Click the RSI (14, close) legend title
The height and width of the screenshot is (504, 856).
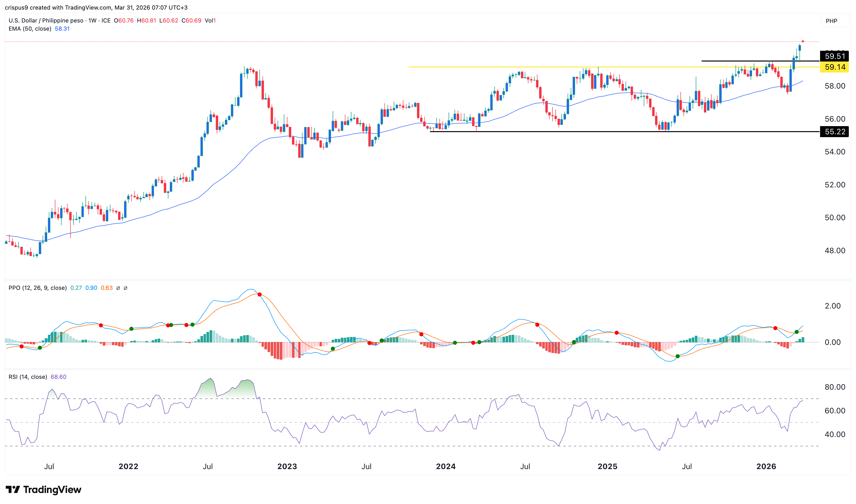pos(28,377)
